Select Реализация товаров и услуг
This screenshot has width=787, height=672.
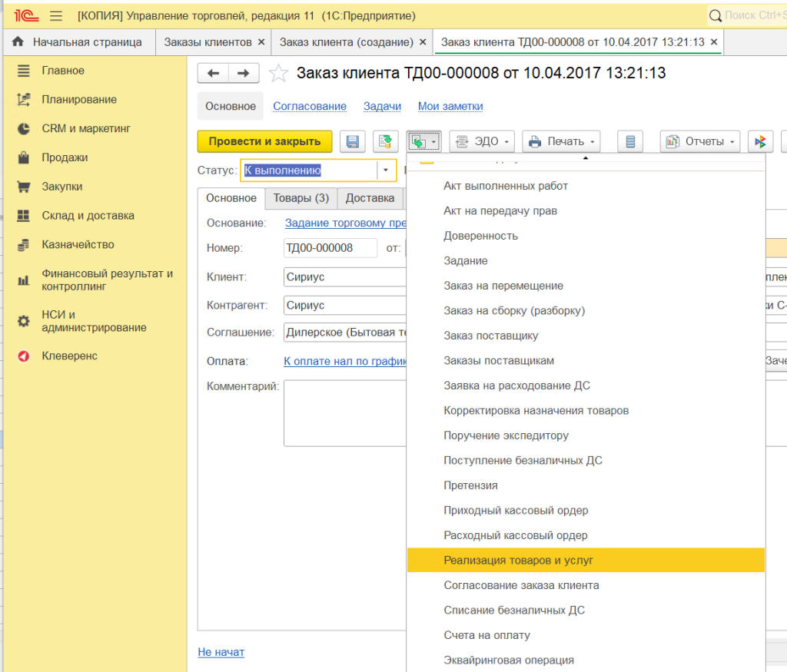586,561
